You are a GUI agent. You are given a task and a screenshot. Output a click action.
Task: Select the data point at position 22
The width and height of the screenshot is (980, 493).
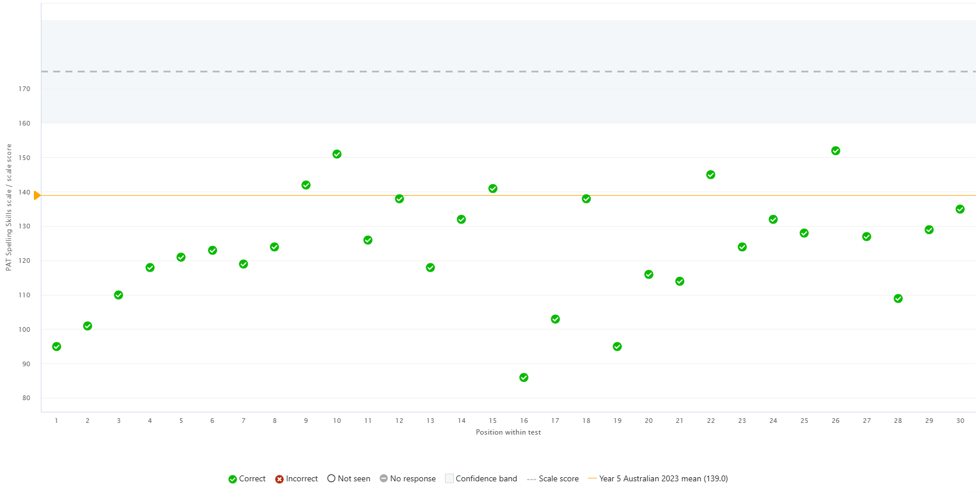click(711, 175)
